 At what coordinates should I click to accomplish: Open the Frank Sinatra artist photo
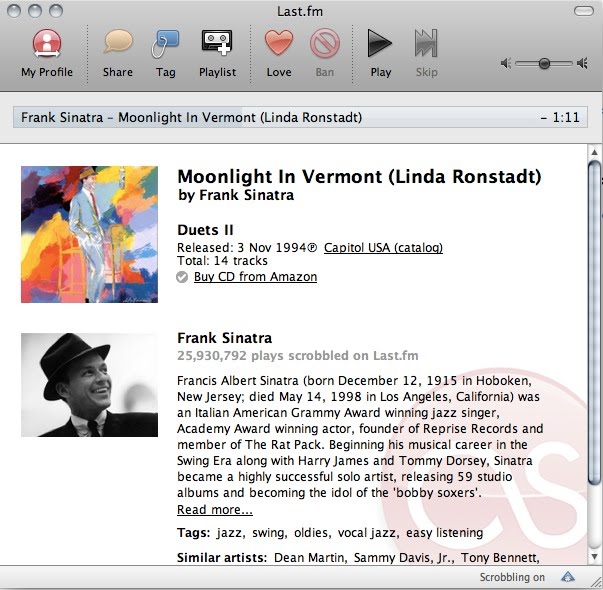point(89,385)
